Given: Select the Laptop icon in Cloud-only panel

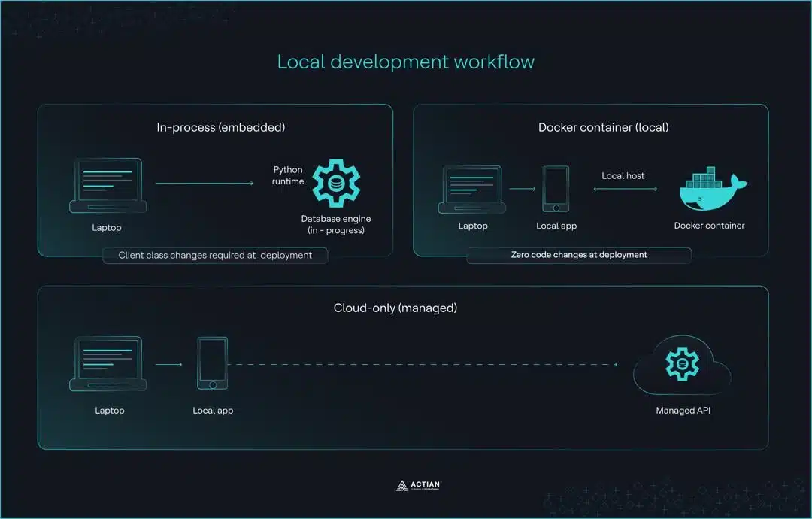Looking at the screenshot, I should pos(109,364).
